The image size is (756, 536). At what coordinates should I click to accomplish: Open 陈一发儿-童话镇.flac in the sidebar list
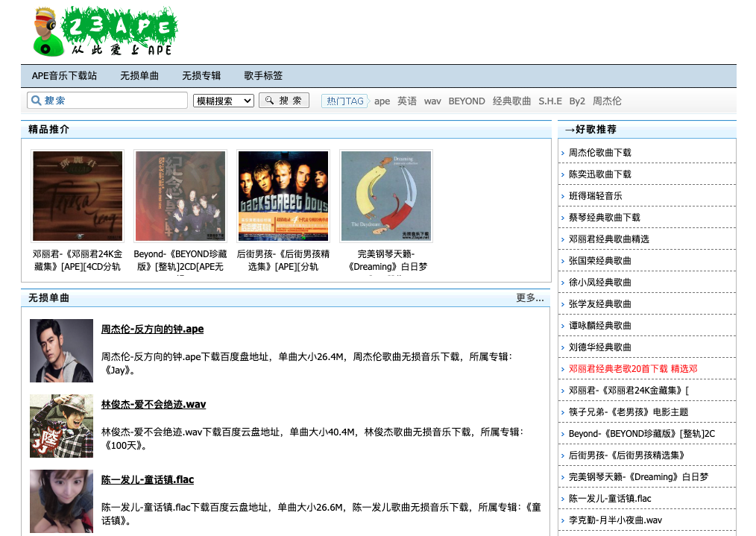pos(610,499)
